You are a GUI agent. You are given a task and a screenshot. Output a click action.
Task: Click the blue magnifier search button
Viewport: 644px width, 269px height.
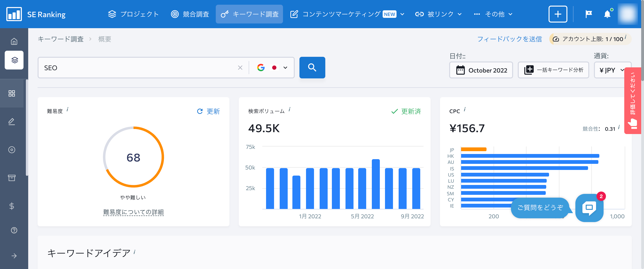[x=312, y=68]
